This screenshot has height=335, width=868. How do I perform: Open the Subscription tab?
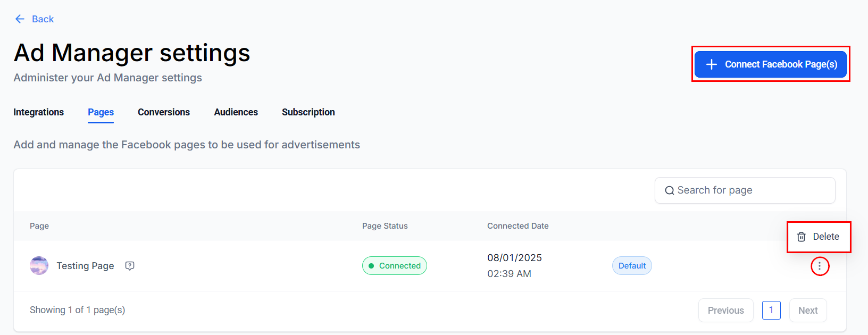coord(308,112)
